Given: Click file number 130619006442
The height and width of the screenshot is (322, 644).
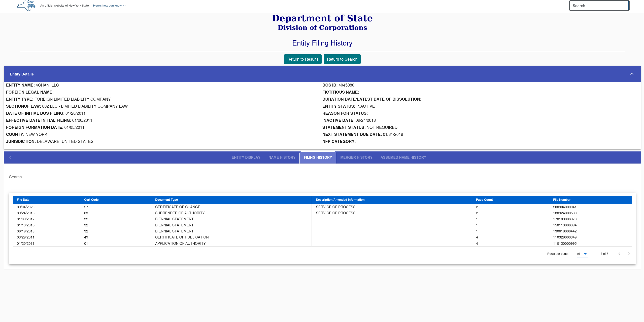Looking at the screenshot, I should [565, 231].
